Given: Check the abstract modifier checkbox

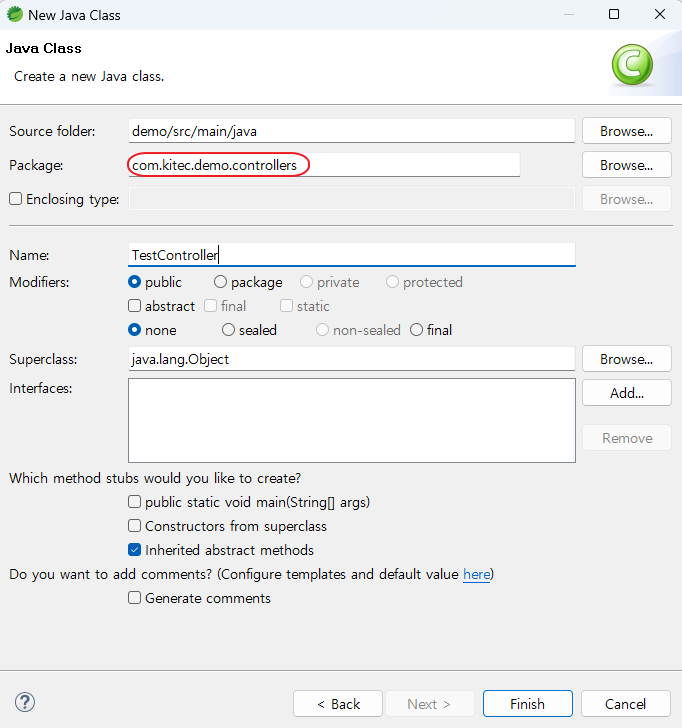Looking at the screenshot, I should [134, 306].
